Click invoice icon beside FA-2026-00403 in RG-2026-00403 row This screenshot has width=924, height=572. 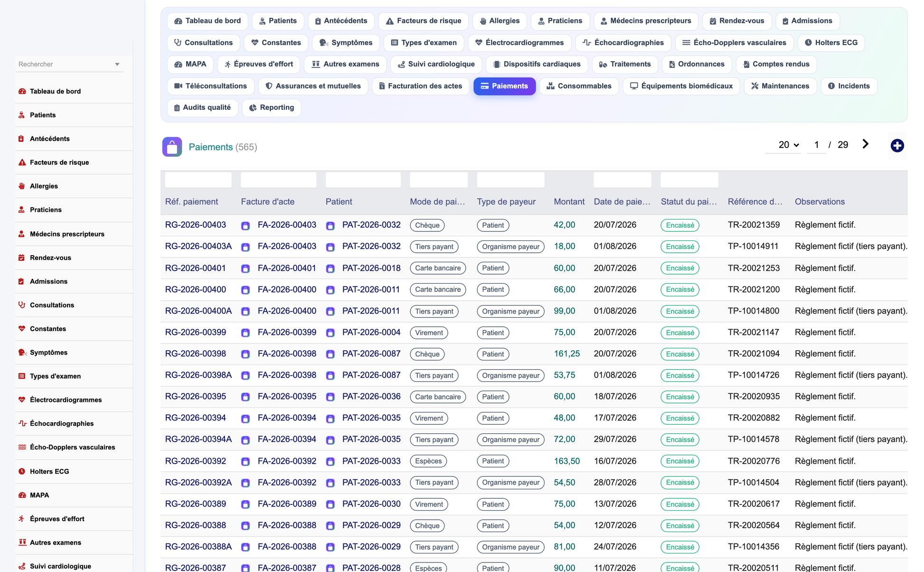[245, 226]
